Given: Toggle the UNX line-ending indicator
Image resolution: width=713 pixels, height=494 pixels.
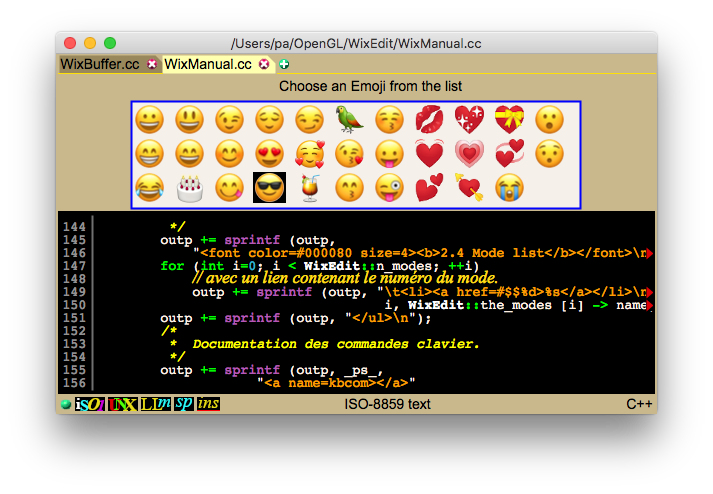Looking at the screenshot, I should click(122, 404).
